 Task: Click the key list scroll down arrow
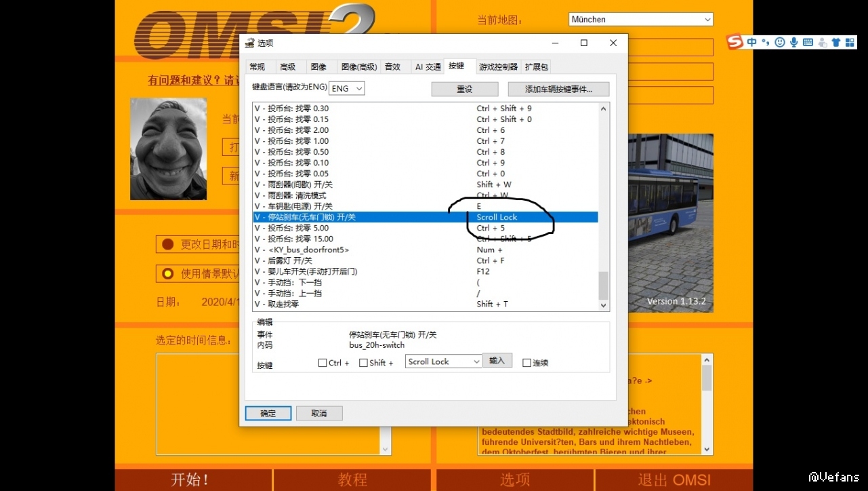(x=603, y=305)
